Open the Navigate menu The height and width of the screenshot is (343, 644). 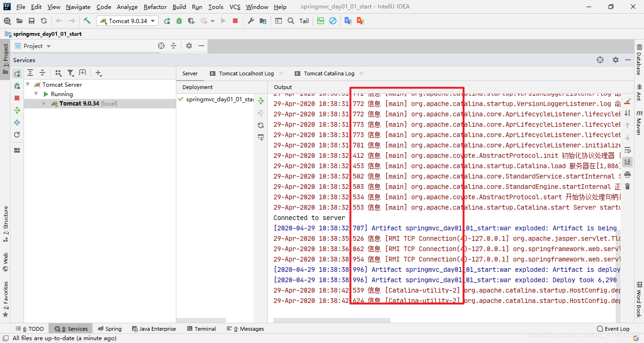tap(79, 7)
